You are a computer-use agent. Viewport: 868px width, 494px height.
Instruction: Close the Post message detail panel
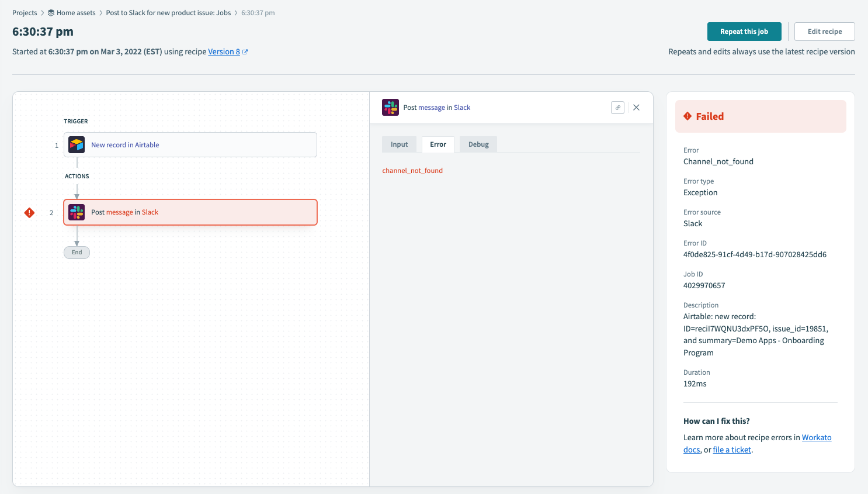point(636,108)
